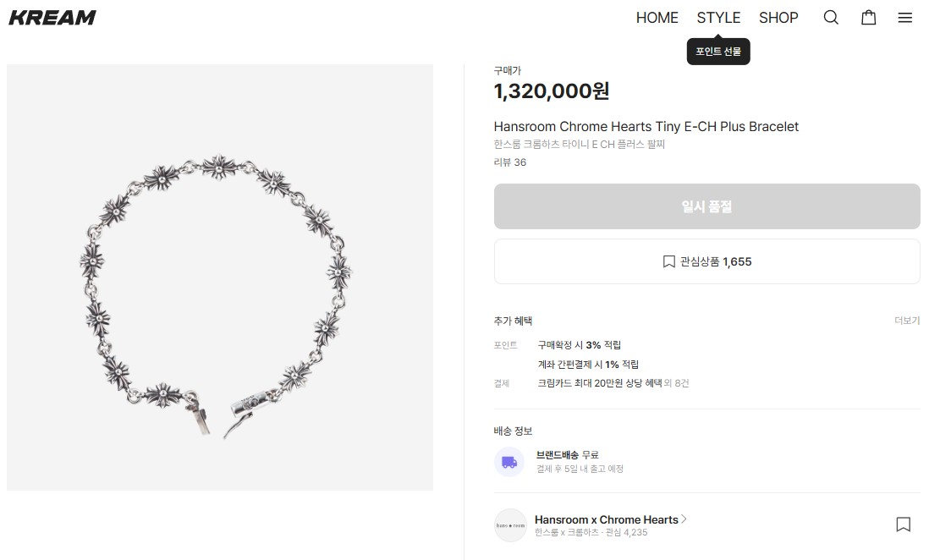Open the STYLE menu
Viewport: 929px width, 560px height.
(718, 18)
